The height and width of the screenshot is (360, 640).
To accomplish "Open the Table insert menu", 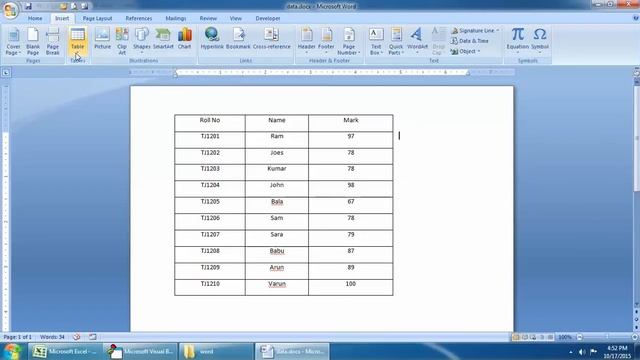I will pos(78,41).
